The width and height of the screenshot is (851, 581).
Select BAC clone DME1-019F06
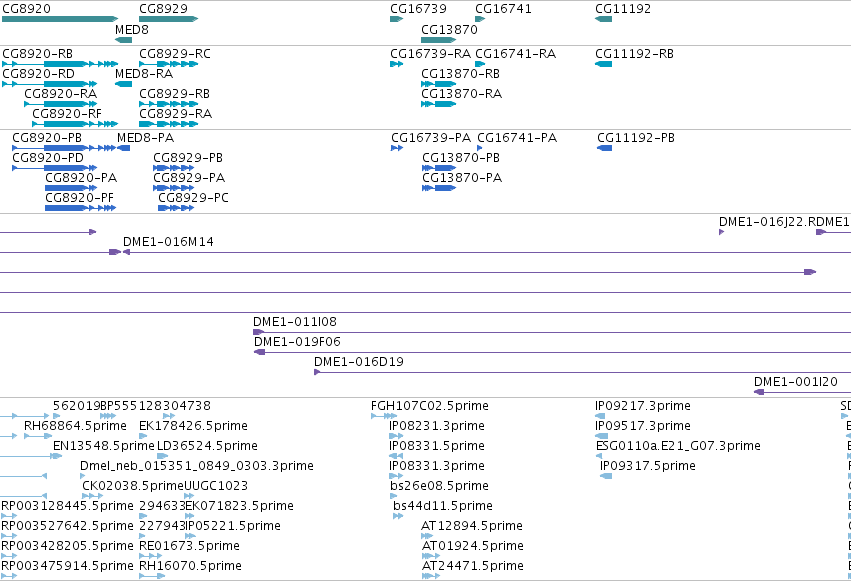point(297,342)
